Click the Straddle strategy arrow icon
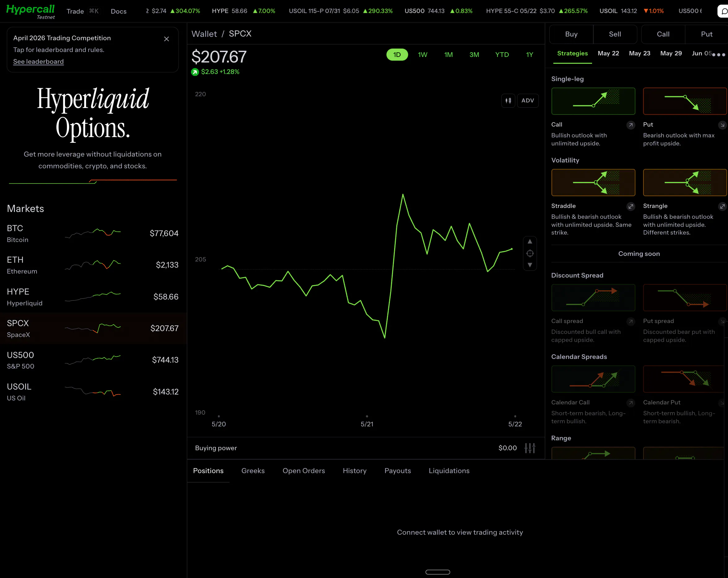 (630, 206)
